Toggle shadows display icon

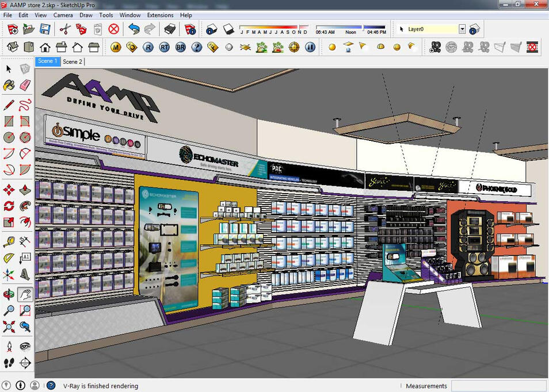tap(228, 29)
